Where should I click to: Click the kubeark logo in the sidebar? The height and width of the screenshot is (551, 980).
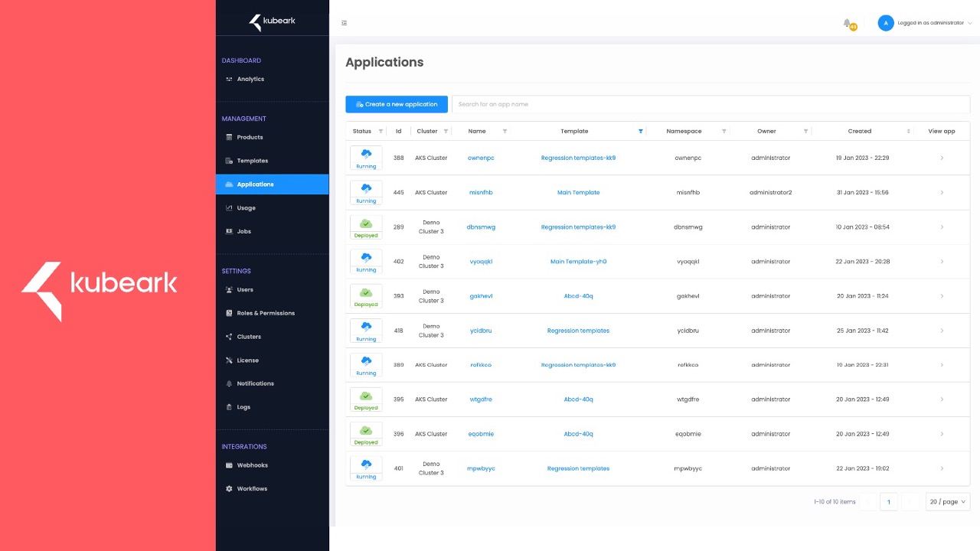click(x=273, y=21)
